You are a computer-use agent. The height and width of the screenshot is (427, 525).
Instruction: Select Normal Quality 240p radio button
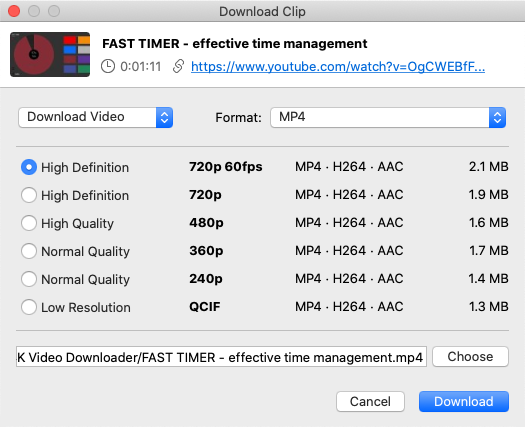click(29, 279)
